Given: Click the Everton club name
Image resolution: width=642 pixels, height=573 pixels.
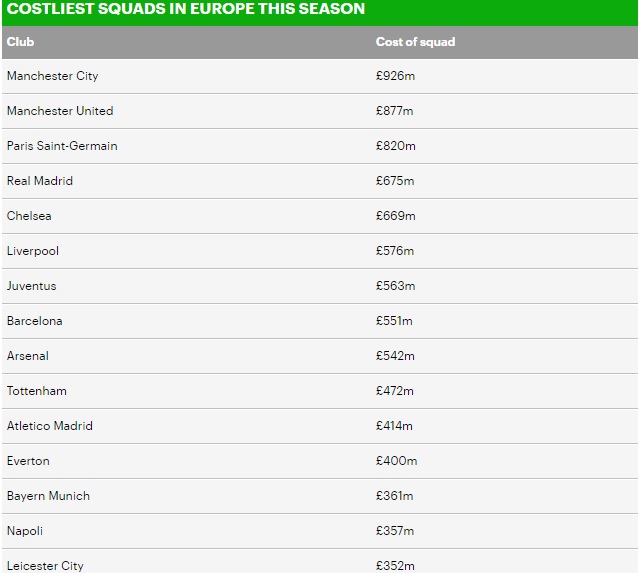Looking at the screenshot, I should point(28,461).
